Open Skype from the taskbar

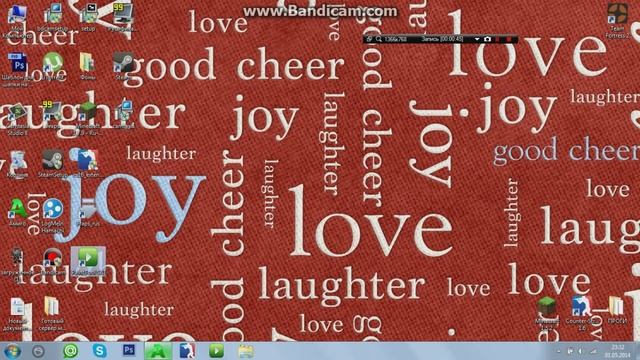[x=99, y=351]
